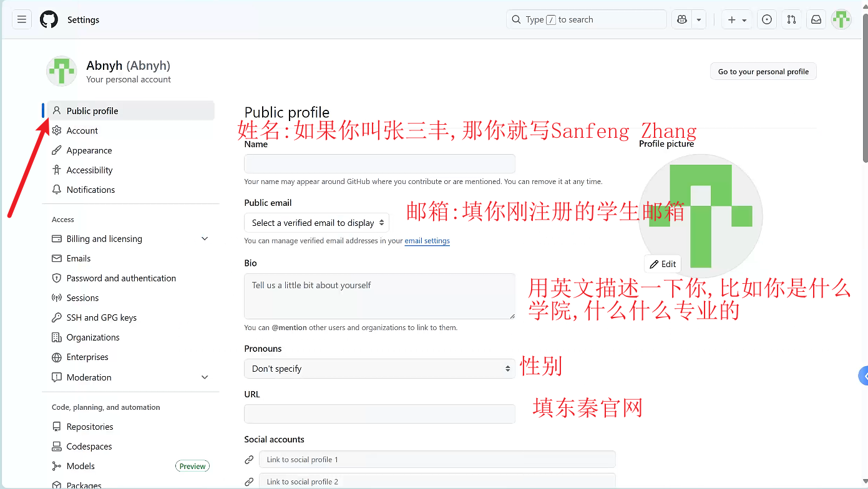Click the 'Code, planning, and automation' sidebar heading
This screenshot has width=868, height=489.
pos(106,407)
